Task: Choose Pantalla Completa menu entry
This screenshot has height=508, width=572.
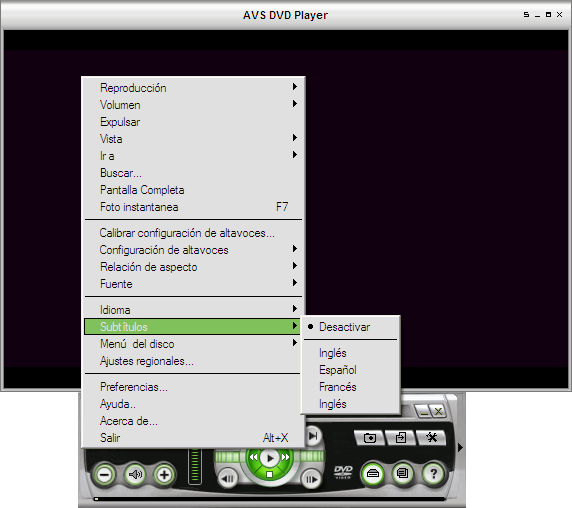Action: [193, 190]
